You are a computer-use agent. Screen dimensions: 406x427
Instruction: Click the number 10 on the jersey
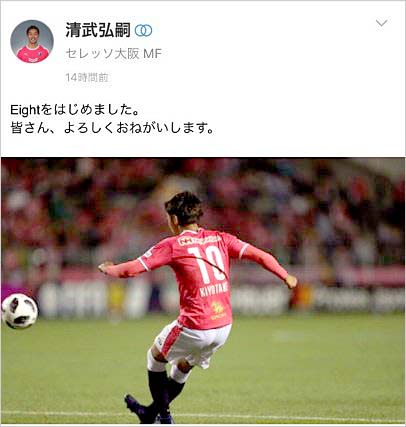point(207,263)
